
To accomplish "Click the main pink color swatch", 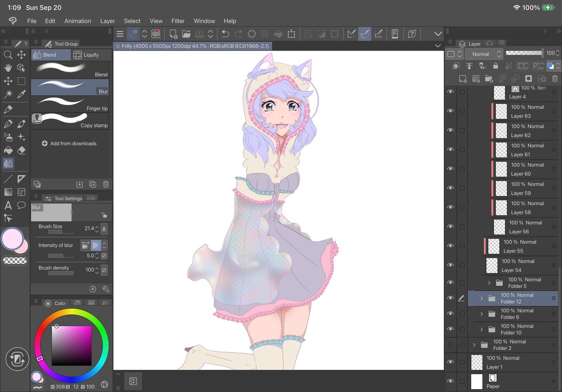I will 12,239.
